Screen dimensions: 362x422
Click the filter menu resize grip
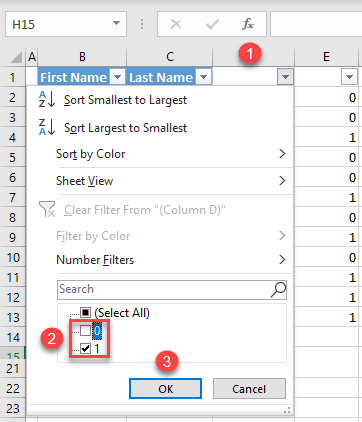coord(287,410)
